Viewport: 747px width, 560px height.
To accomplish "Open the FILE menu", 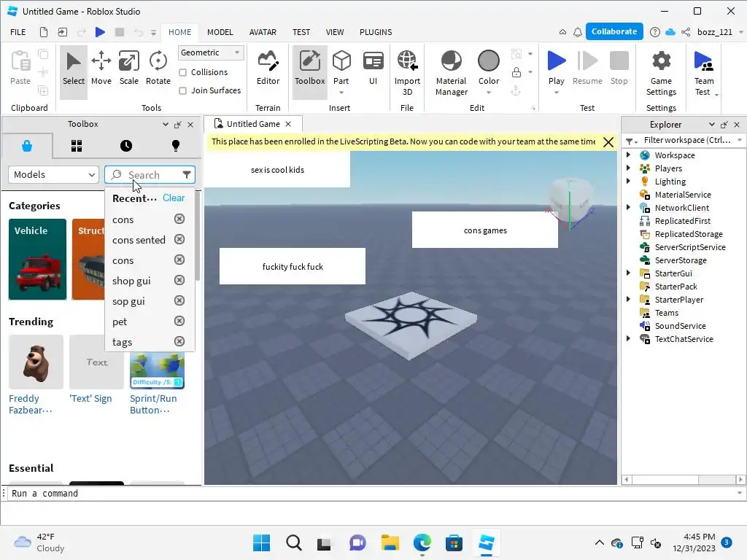I will [18, 32].
